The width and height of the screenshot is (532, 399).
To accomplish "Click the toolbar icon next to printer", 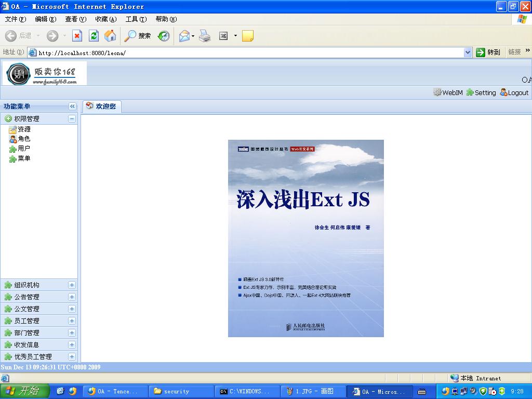I will [223, 36].
